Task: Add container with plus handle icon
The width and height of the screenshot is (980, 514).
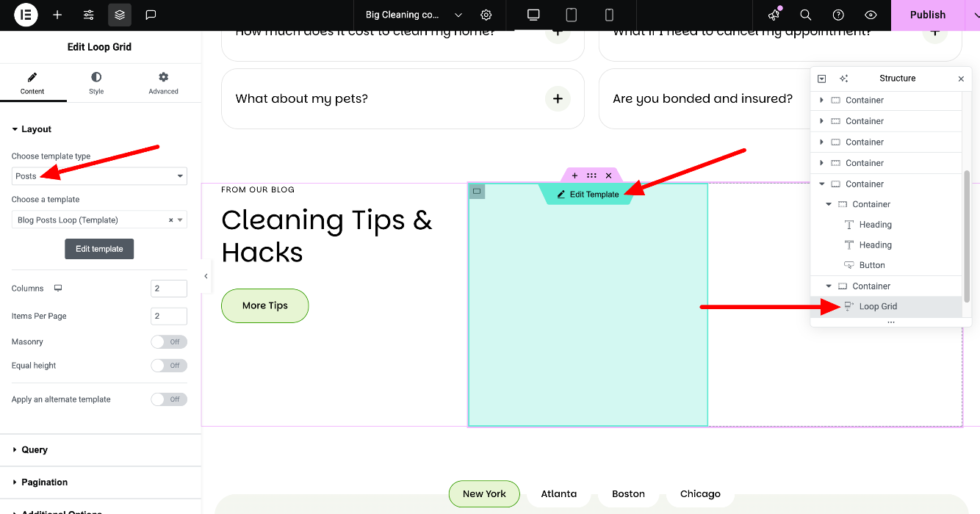Action: point(574,175)
